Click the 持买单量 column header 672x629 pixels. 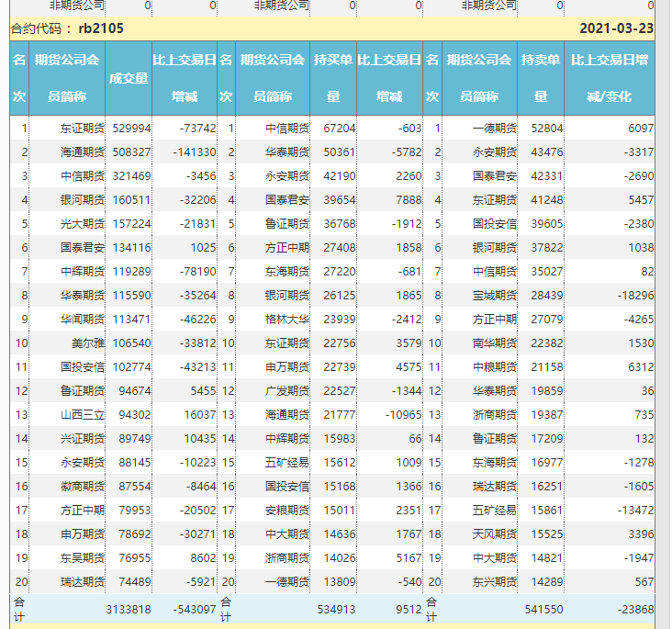point(333,78)
